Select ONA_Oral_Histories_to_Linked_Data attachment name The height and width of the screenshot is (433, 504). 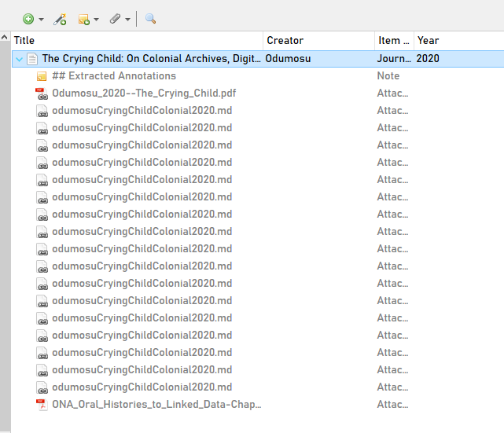[x=156, y=404]
